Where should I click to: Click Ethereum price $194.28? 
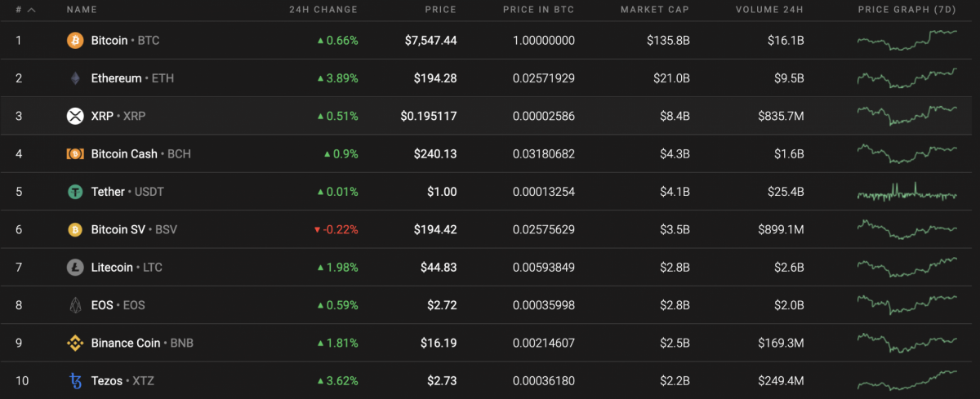coord(435,78)
